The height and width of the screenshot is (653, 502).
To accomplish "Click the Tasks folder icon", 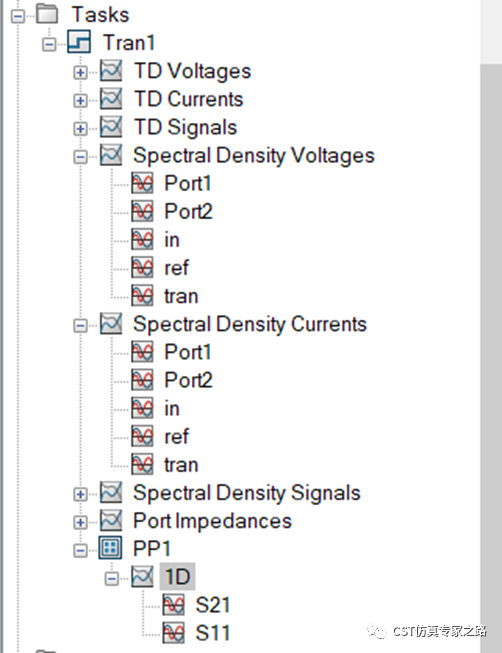I will pos(47,14).
